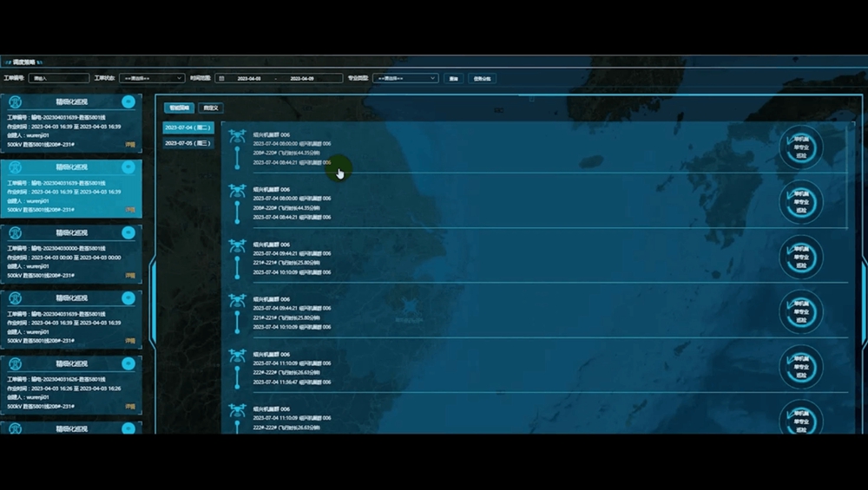Open 详情 link on the first work order card
868x490 pixels.
coord(130,144)
